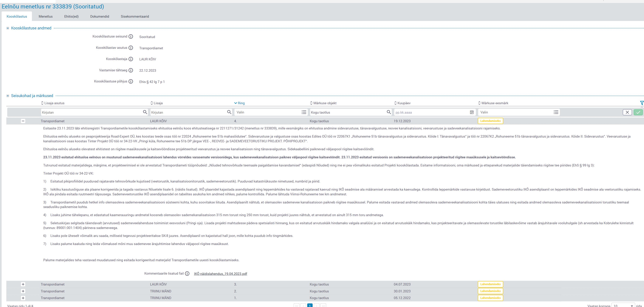Switch to the Menetlus tab

[x=46, y=17]
